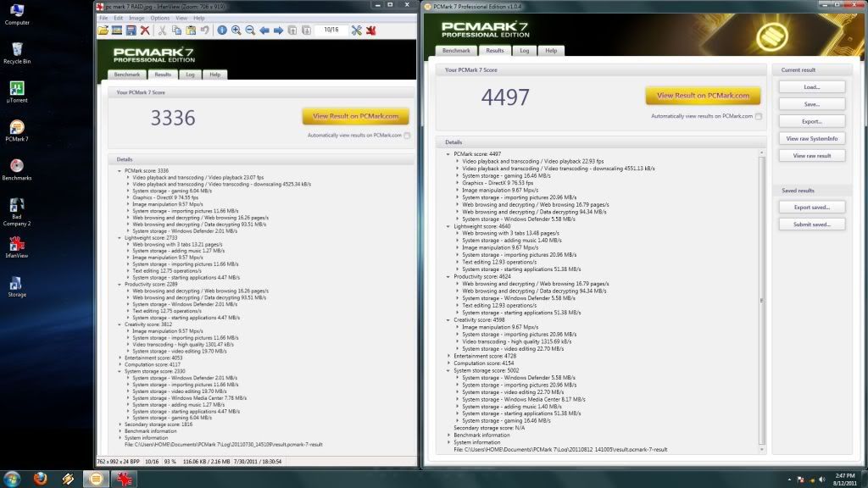Click the red About IrfanView toolbar icon
Viewport: 868px width, 488px height.
point(371,30)
